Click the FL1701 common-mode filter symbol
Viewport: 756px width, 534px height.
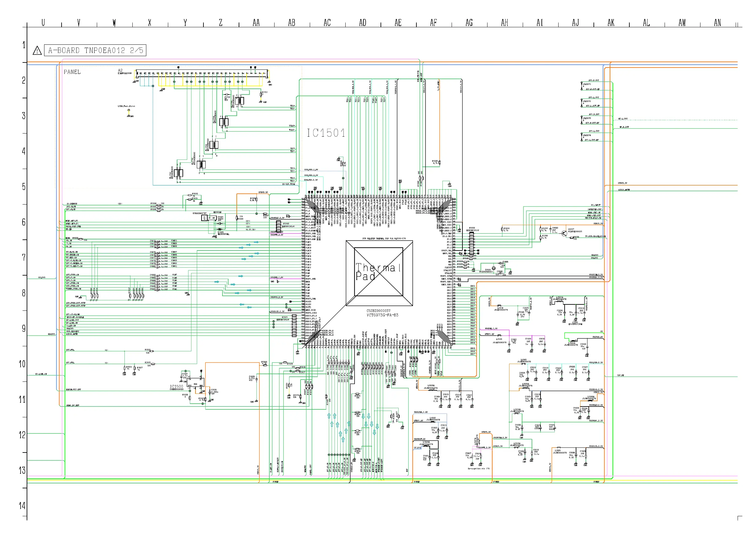(x=179, y=173)
